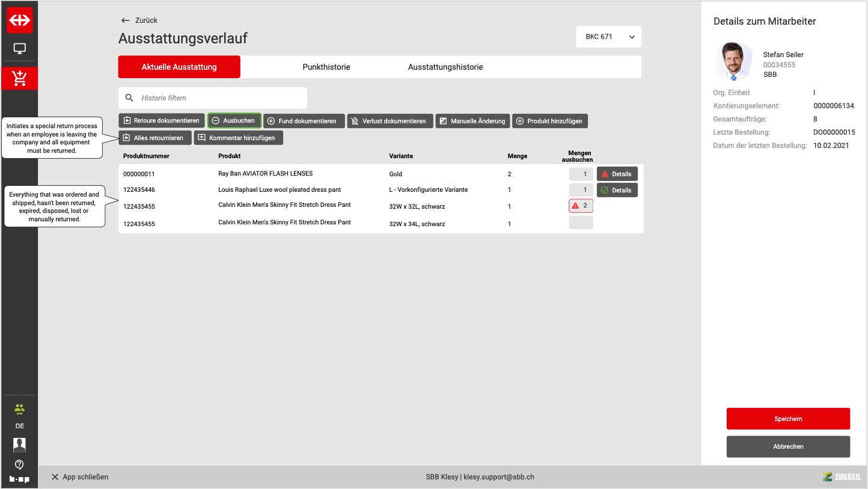The width and height of the screenshot is (868, 489).
Task: Click quantity field with warning value 2
Action: click(581, 206)
